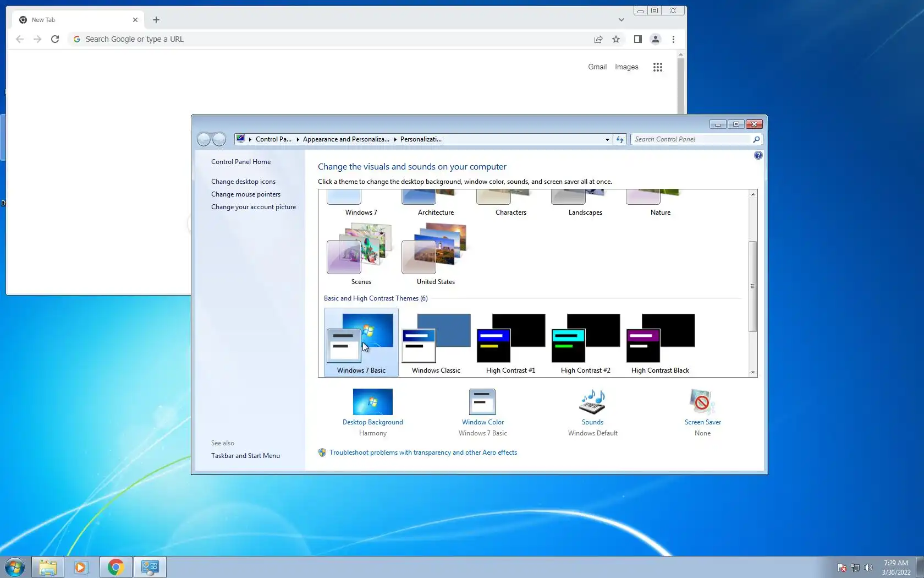Viewport: 924px width, 578px height.
Task: Open the Chrome profile avatar
Action: [656, 39]
